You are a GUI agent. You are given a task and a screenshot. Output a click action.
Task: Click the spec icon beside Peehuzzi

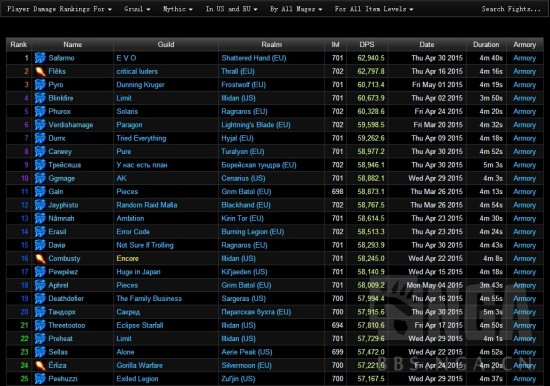click(40, 379)
